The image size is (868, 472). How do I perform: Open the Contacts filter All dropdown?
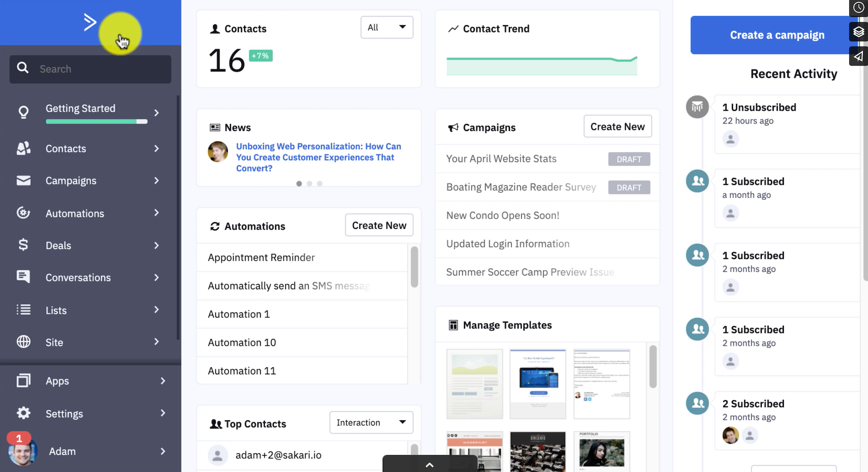[386, 27]
